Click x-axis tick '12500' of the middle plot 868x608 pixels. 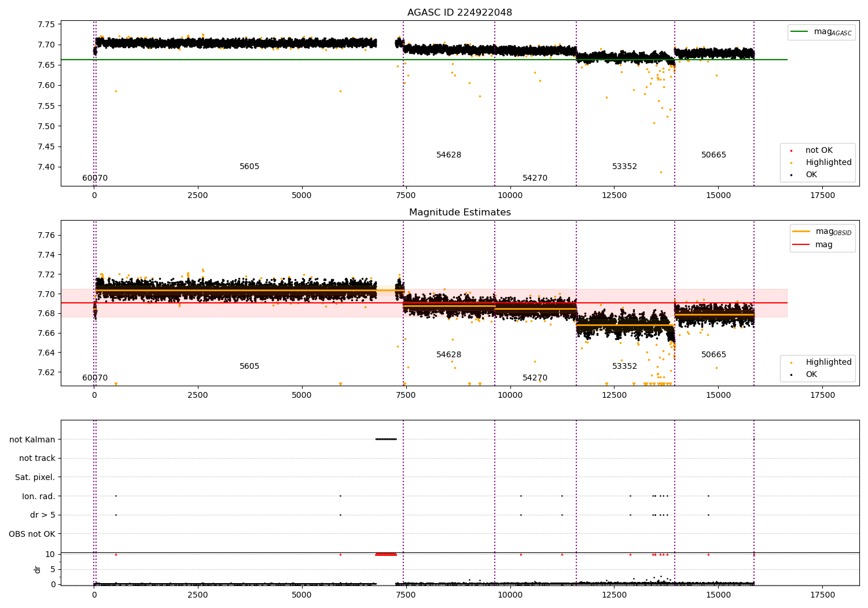click(x=614, y=395)
